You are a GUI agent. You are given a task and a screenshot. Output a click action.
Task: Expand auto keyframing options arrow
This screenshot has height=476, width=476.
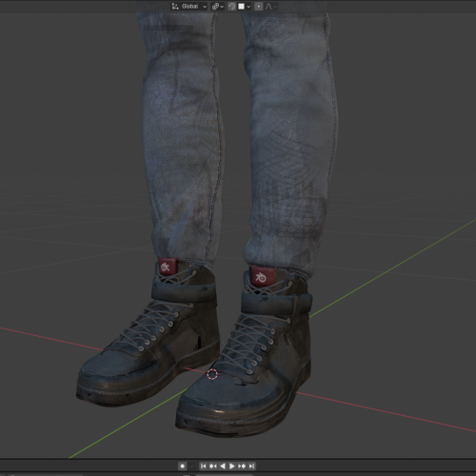(191, 466)
